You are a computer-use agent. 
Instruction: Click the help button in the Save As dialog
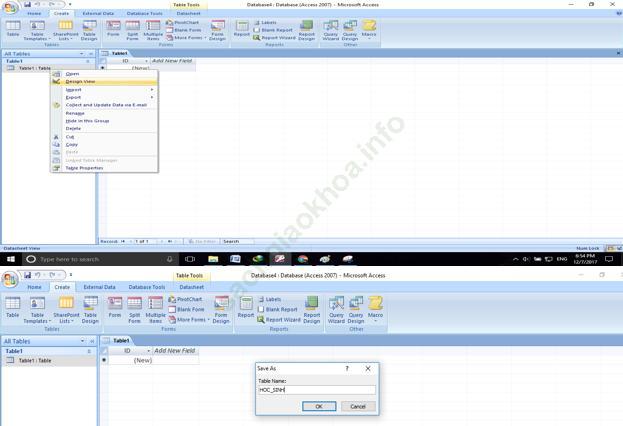[x=347, y=368]
